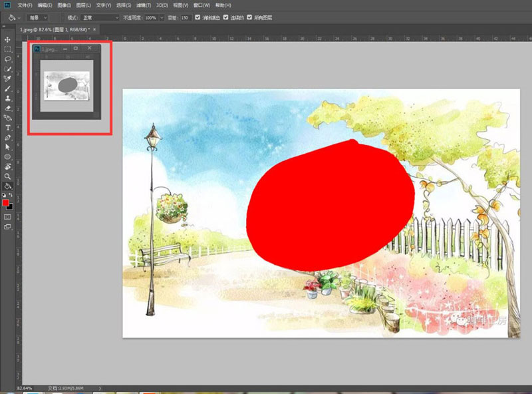
Task: Expand the opacity slider arrow
Action: click(x=162, y=18)
